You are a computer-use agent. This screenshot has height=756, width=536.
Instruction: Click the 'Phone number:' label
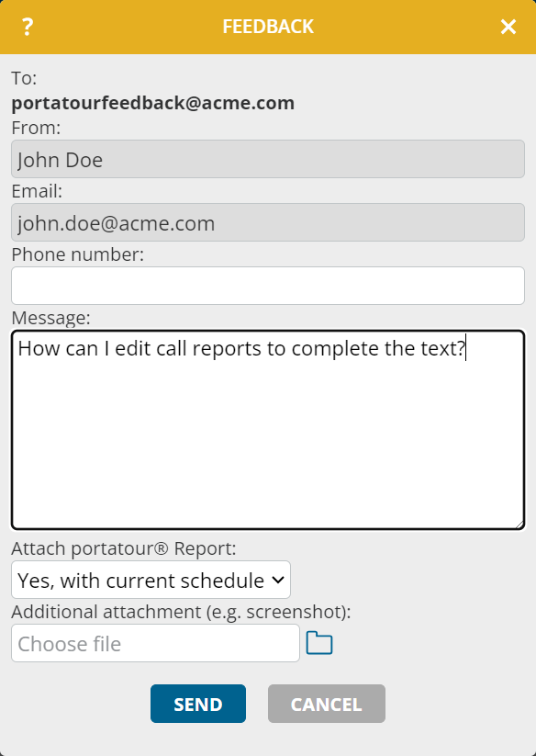point(77,254)
